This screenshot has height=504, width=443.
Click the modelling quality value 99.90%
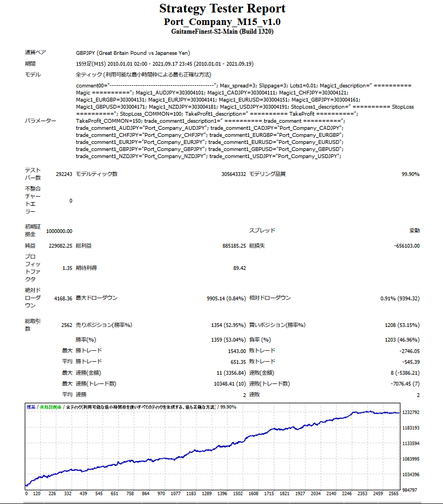point(410,174)
